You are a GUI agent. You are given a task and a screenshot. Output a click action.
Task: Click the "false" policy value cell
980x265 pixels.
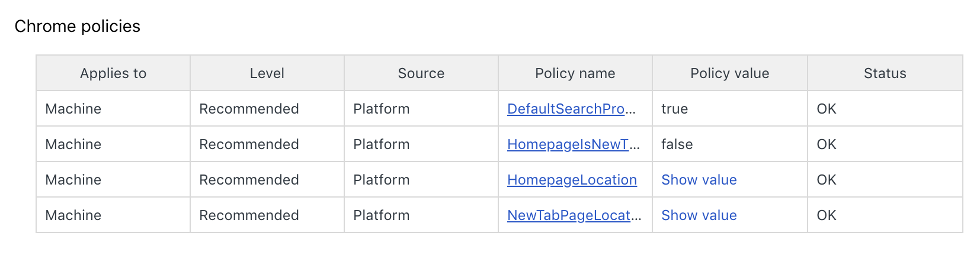(x=677, y=144)
